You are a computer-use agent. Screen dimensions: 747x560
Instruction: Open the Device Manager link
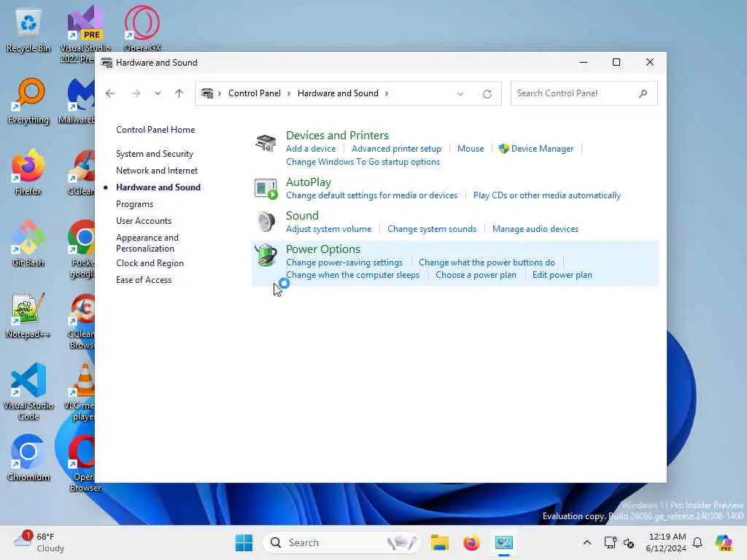coord(542,149)
